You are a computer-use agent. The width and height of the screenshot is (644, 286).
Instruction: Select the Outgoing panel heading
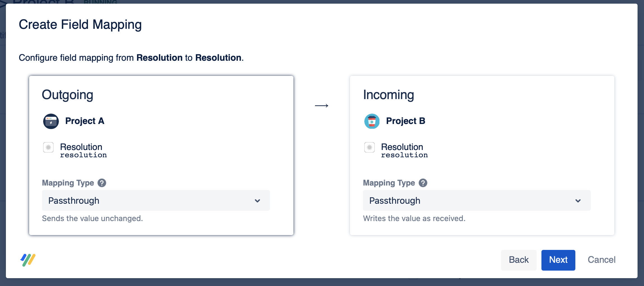pyautogui.click(x=68, y=95)
